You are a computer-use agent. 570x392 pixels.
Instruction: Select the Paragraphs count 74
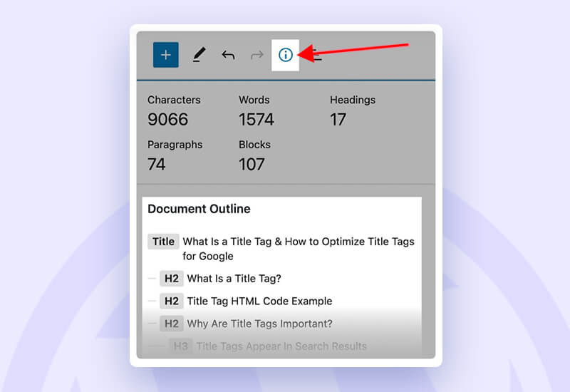click(156, 165)
